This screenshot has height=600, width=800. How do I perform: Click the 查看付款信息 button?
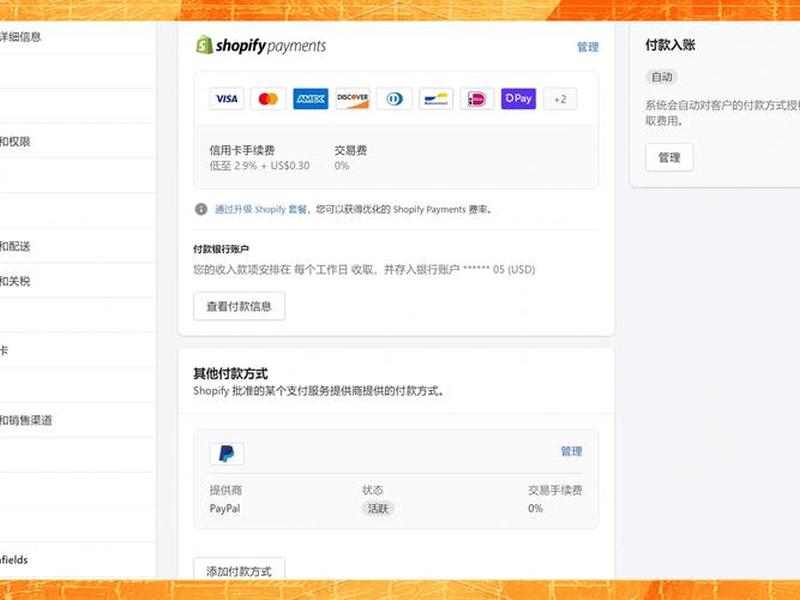pos(239,306)
